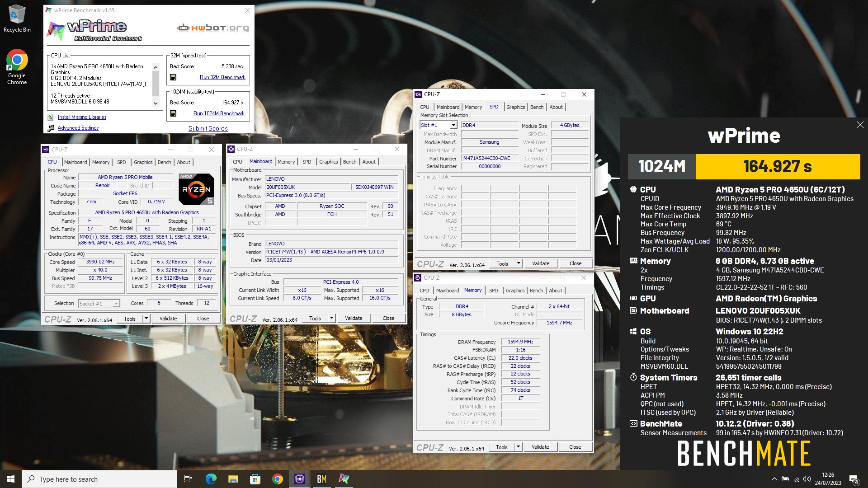Open File Explorer from taskbar
Image resolution: width=868 pixels, height=488 pixels.
tap(233, 479)
